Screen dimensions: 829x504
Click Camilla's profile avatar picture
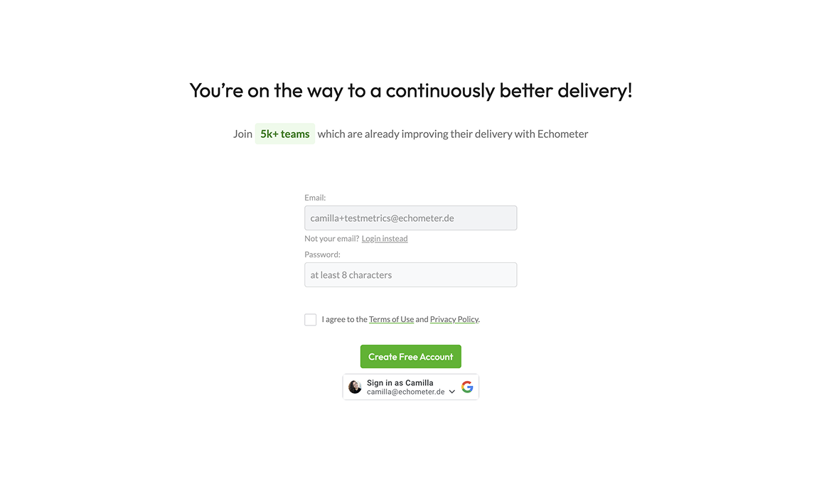pyautogui.click(x=355, y=387)
